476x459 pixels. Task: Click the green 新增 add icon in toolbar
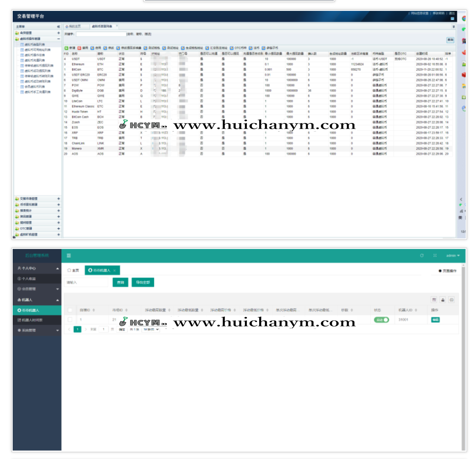tap(66, 48)
